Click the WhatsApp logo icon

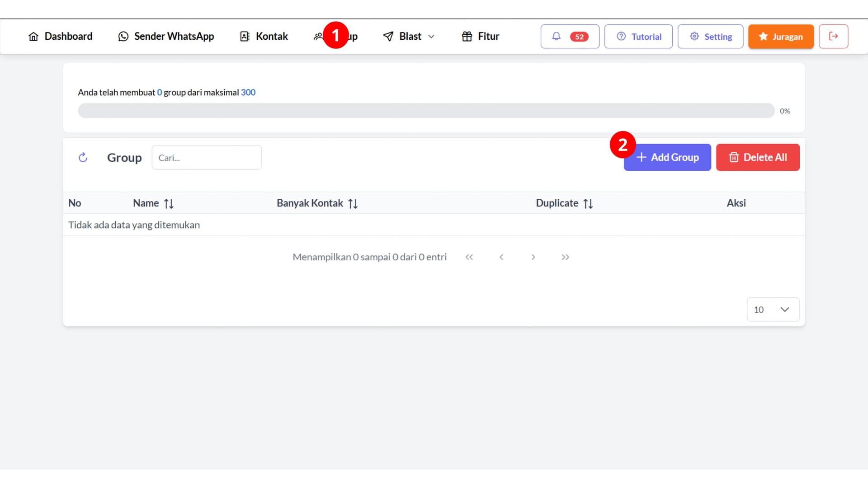(123, 37)
